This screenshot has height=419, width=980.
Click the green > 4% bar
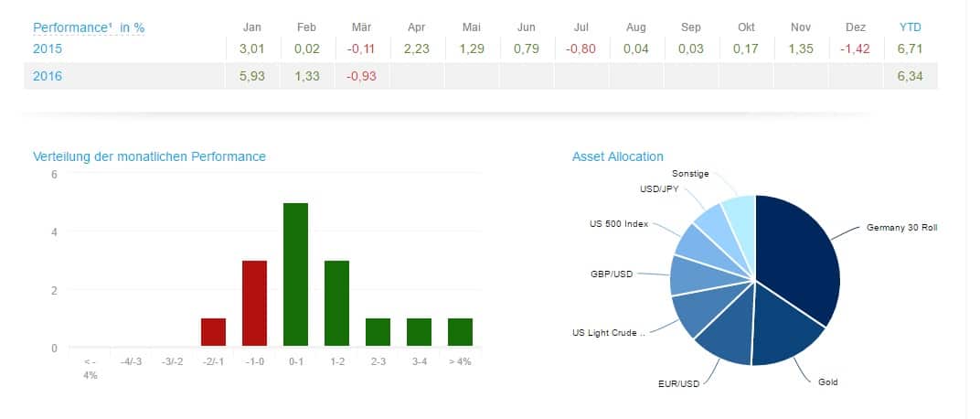460,333
